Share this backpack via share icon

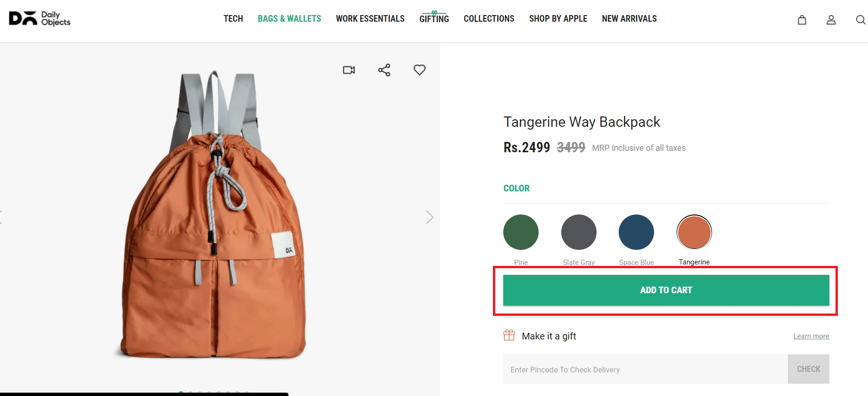pos(384,70)
